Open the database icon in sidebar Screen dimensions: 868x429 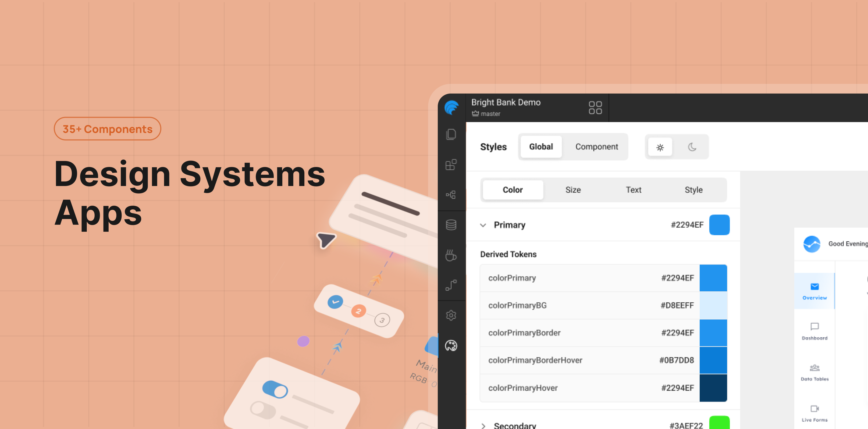coord(451,225)
